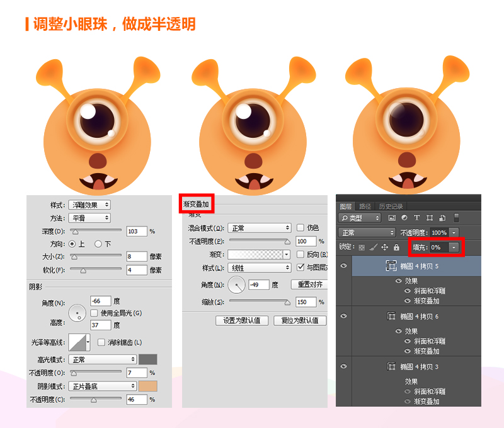Hide layer 椭圆 4 拷贝 3 with eye
The image size is (504, 428).
[x=343, y=366]
